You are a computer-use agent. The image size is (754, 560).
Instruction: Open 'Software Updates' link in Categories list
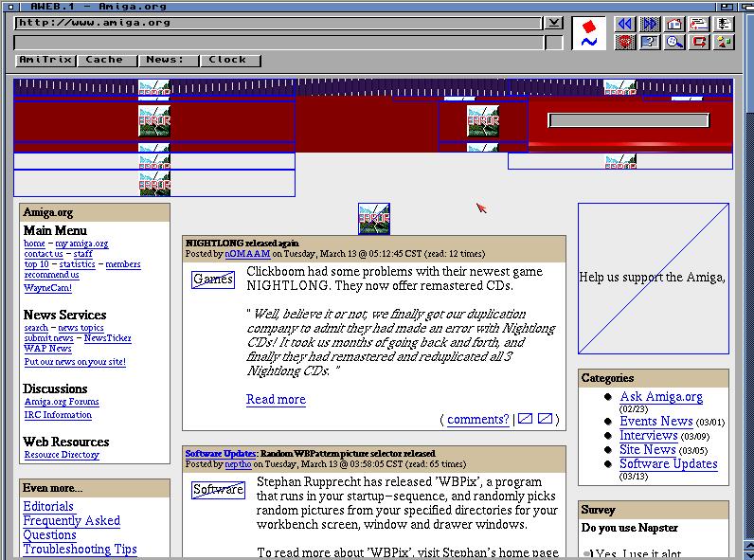coord(669,464)
